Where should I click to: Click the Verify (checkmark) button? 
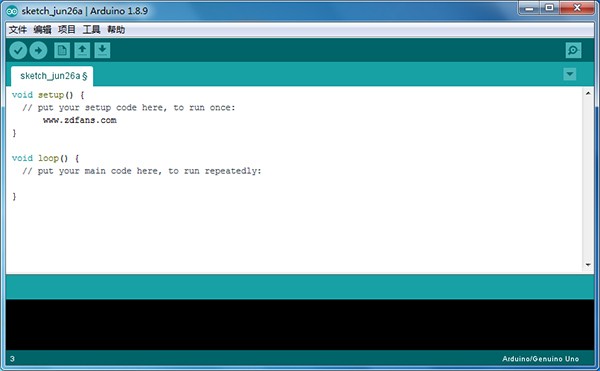[x=18, y=50]
